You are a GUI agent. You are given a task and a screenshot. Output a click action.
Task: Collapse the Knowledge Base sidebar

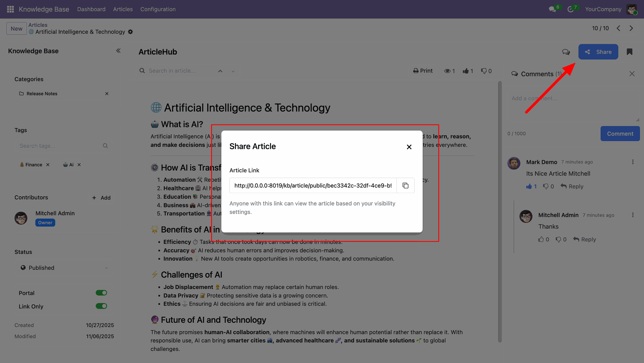pyautogui.click(x=118, y=51)
